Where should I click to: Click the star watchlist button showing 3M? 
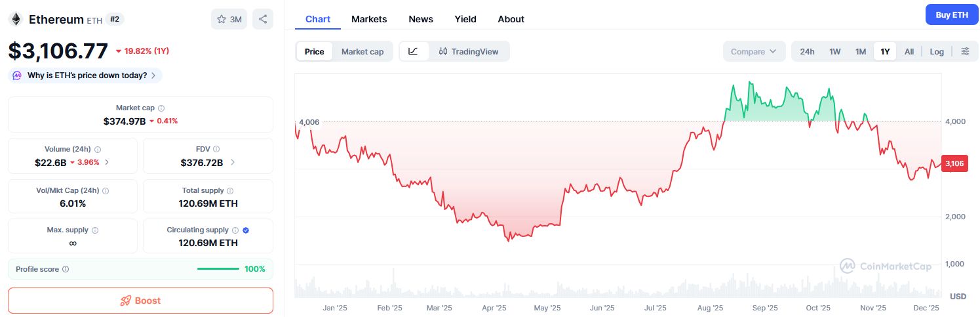[229, 19]
